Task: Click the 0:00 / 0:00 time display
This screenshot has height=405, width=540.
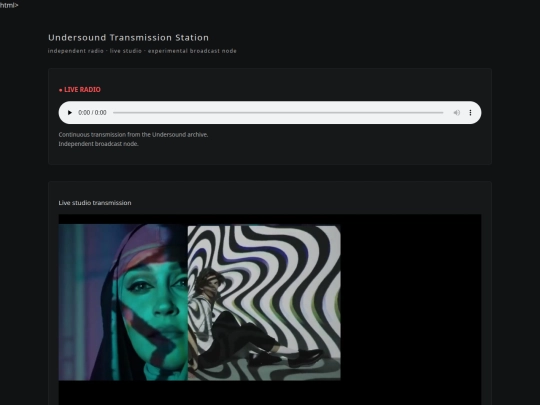Action: pyautogui.click(x=92, y=113)
